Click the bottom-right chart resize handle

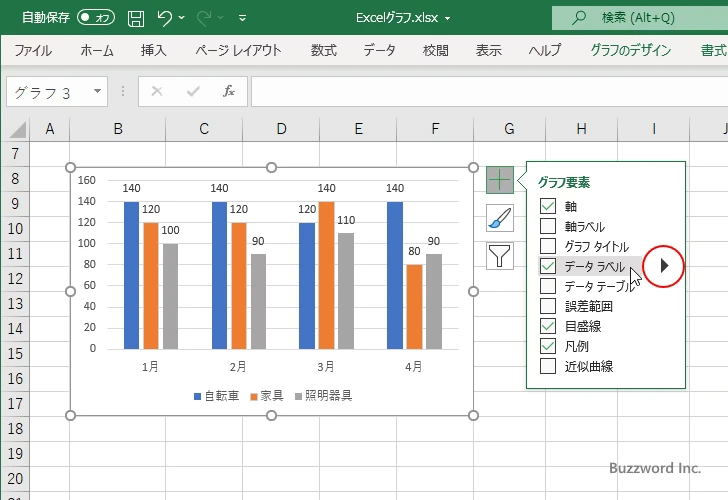473,416
